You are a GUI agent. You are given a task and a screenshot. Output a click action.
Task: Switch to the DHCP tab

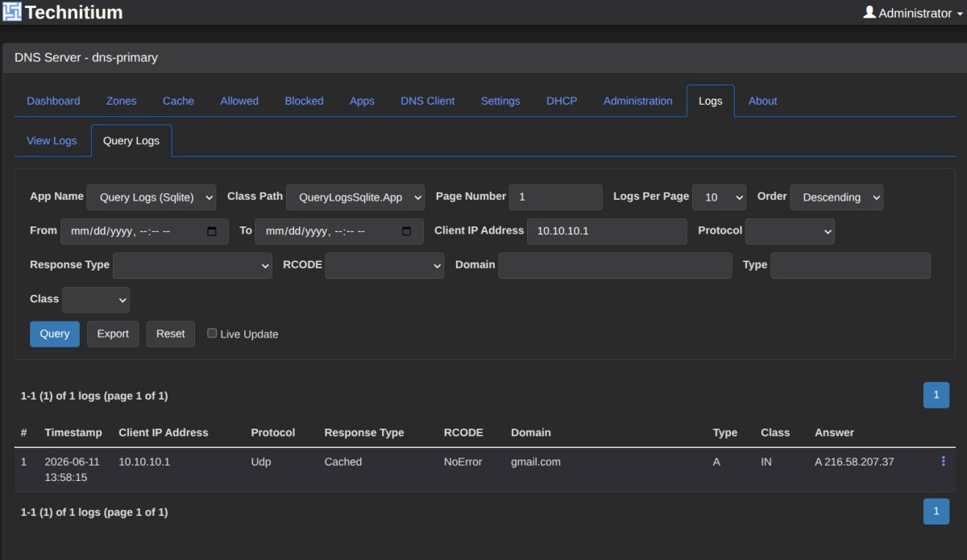(x=562, y=101)
